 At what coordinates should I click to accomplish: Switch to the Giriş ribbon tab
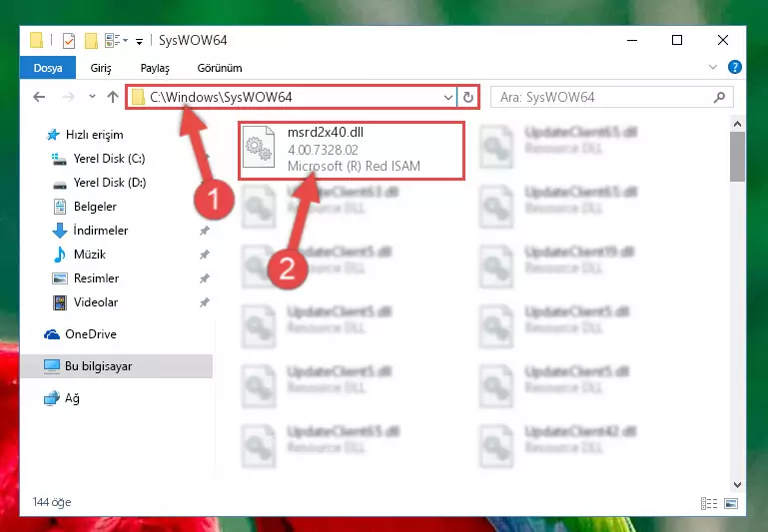pyautogui.click(x=101, y=68)
